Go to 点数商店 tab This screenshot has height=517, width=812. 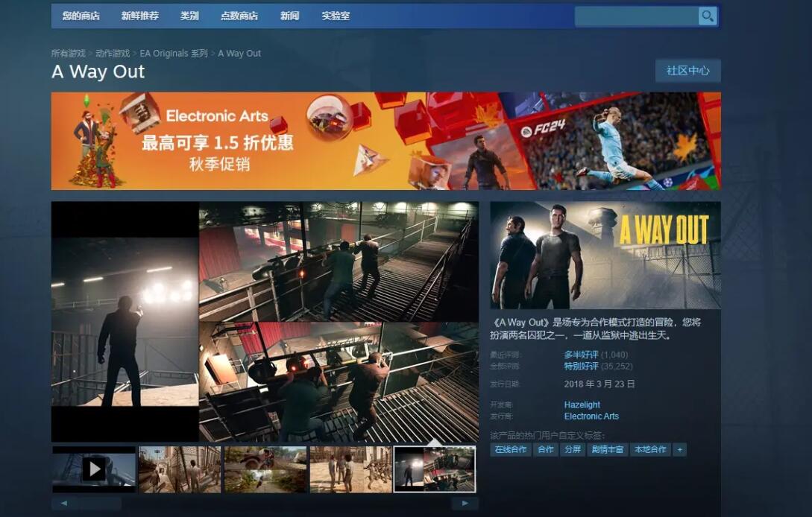point(239,16)
